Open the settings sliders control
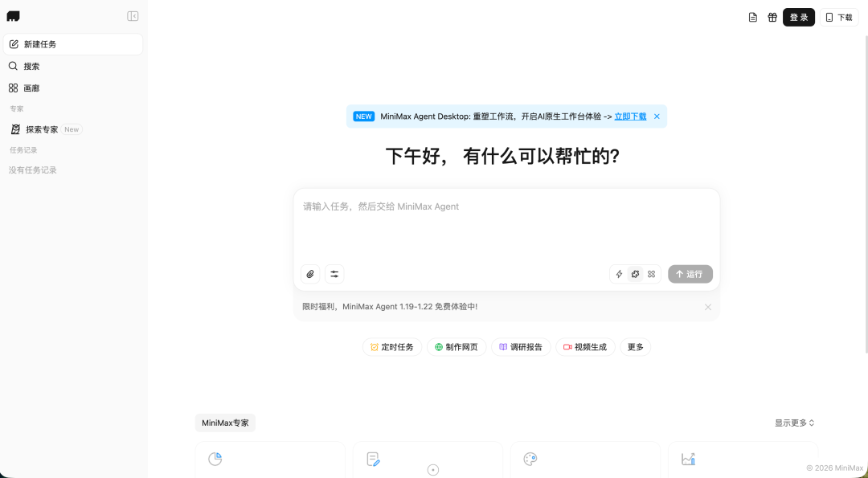Image resolution: width=868 pixels, height=478 pixels. [x=334, y=274]
